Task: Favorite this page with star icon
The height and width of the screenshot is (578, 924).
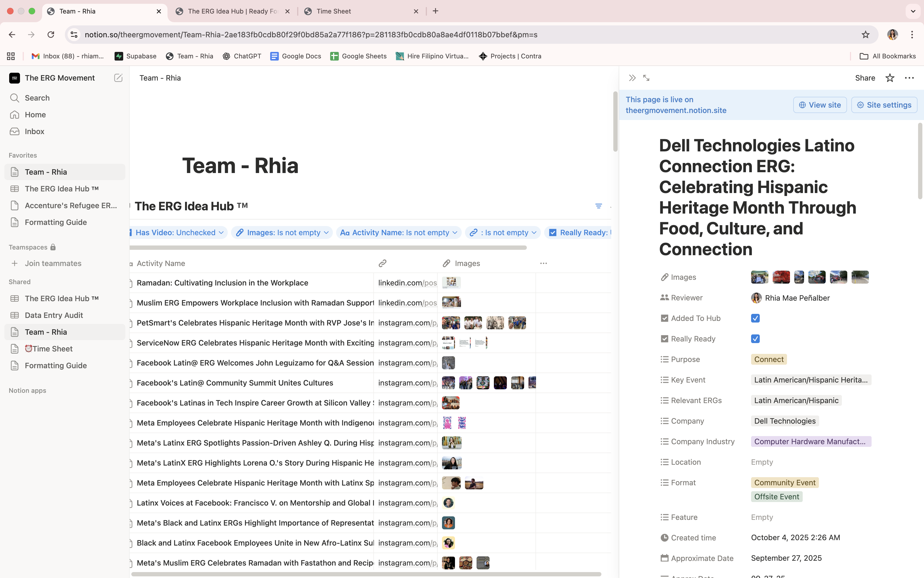Action: (x=890, y=78)
